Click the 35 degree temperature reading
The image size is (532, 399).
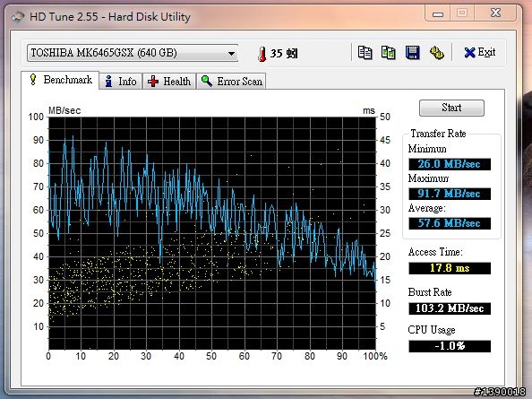click(284, 54)
